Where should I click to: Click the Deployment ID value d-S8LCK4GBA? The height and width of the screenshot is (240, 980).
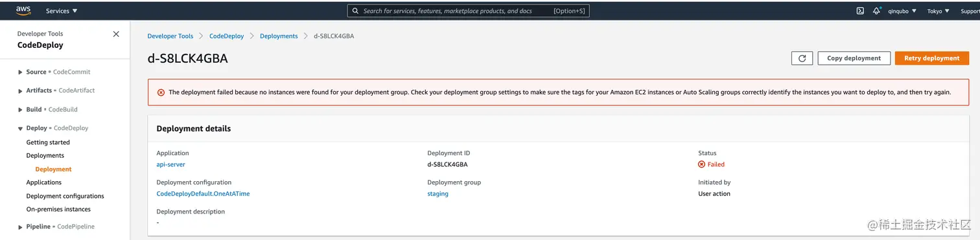(x=447, y=164)
